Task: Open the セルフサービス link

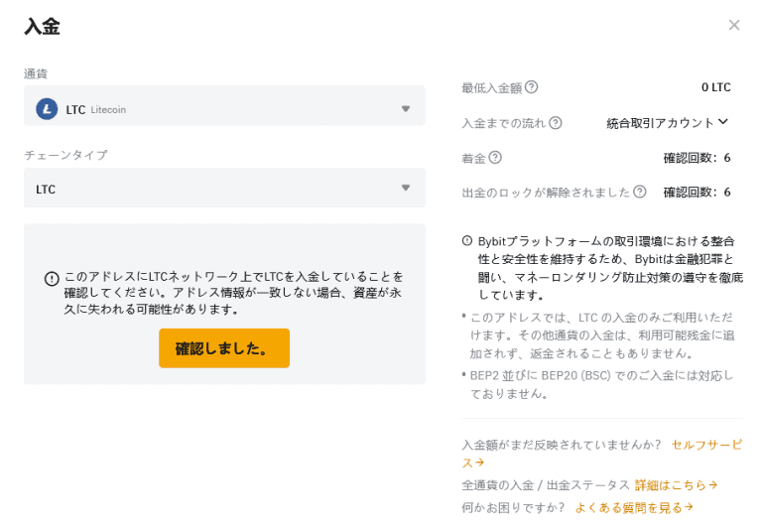Action: point(705,445)
